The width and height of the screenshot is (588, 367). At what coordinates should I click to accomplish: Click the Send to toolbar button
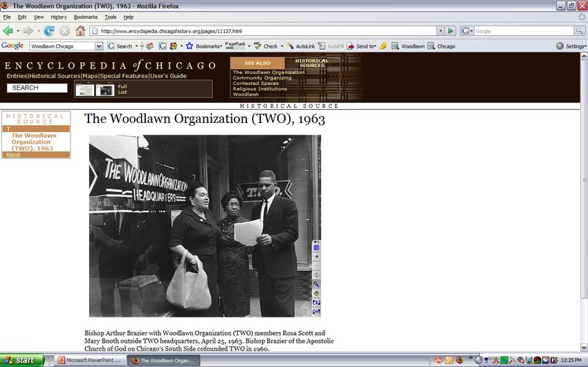(362, 46)
